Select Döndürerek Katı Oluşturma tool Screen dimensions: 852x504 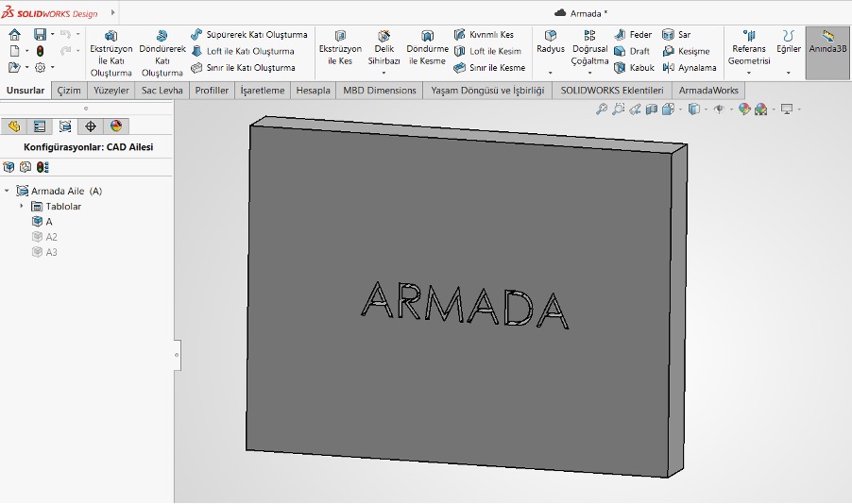162,53
